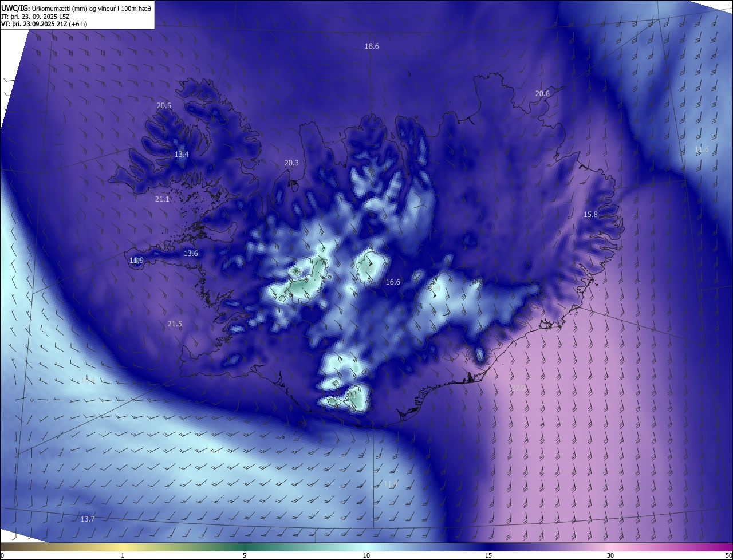Viewport: 733px width, 560px height.
Task: Click the 13.7 value in the bottom-left corner
Action: pyautogui.click(x=87, y=519)
